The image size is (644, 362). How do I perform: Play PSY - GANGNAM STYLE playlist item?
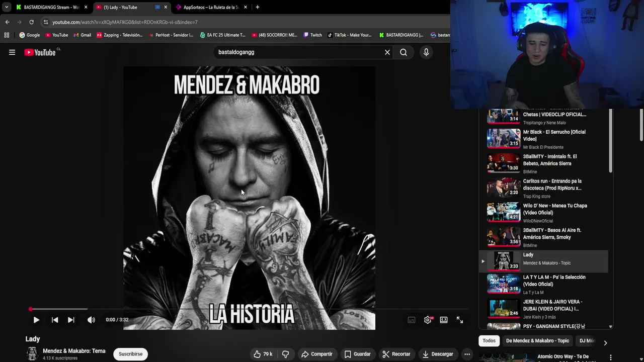click(543, 326)
